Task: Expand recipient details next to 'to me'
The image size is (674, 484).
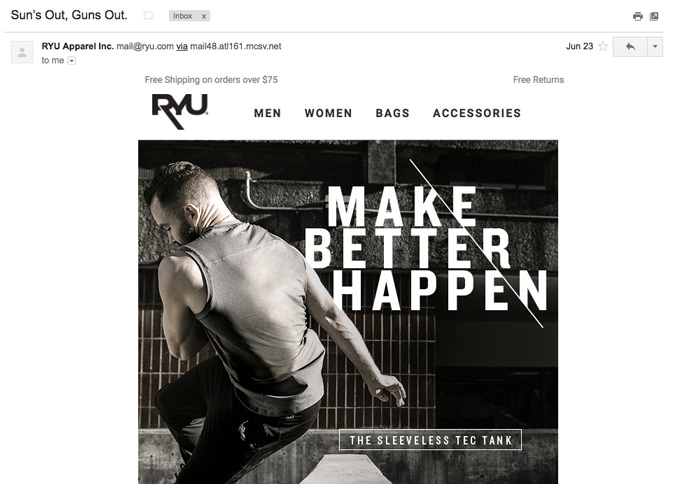Action: tap(72, 61)
